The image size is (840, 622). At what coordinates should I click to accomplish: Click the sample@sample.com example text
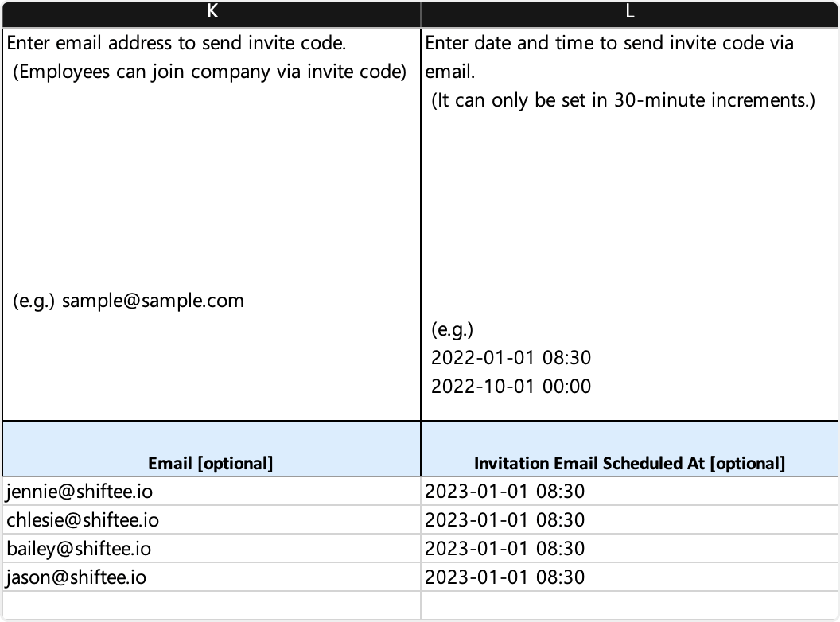(153, 301)
